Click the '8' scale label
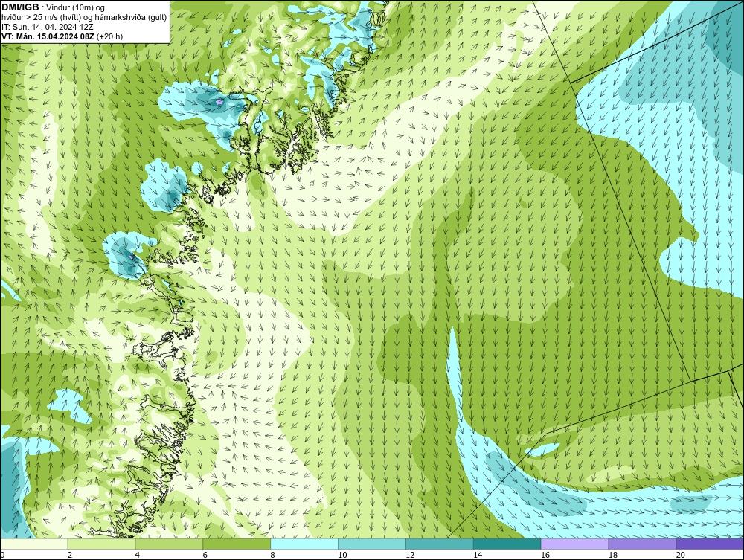This screenshot has height=560, width=744. 272,555
